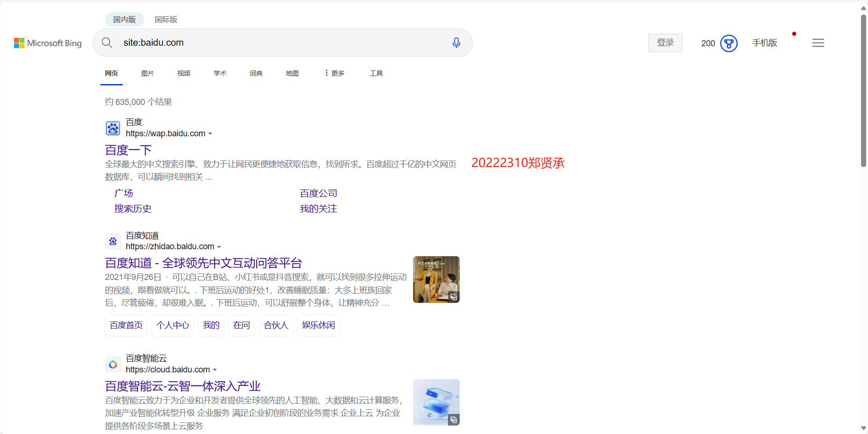Click the 个人中心 chip
868x434 pixels.
[173, 325]
